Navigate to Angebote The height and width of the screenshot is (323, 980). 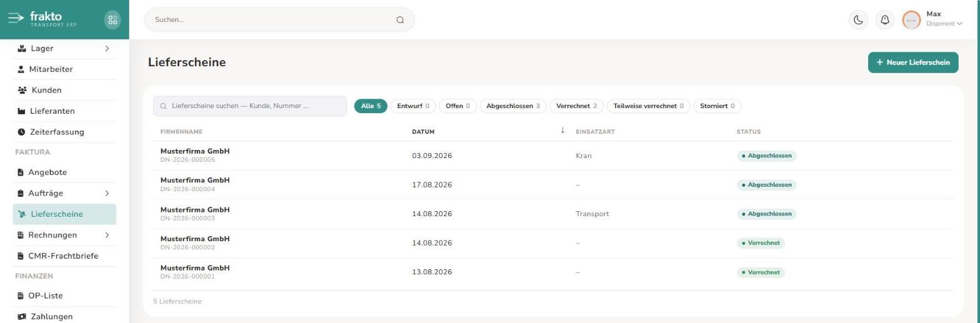[64, 172]
